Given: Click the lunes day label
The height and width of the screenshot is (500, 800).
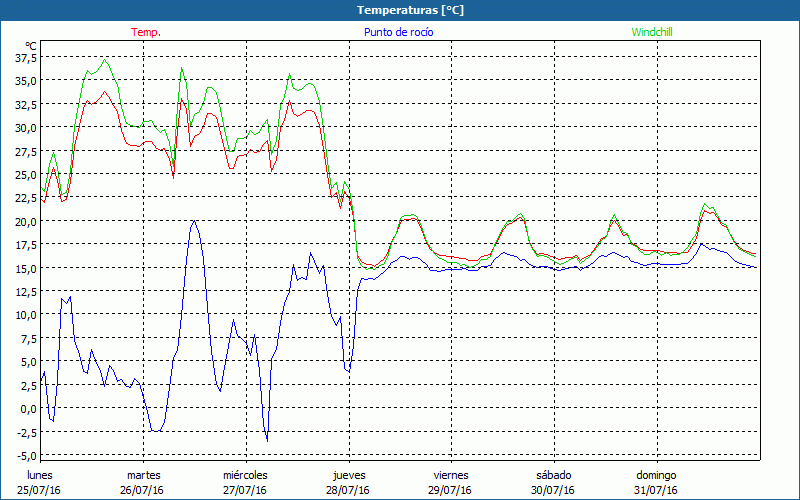Looking at the screenshot, I should (40, 475).
